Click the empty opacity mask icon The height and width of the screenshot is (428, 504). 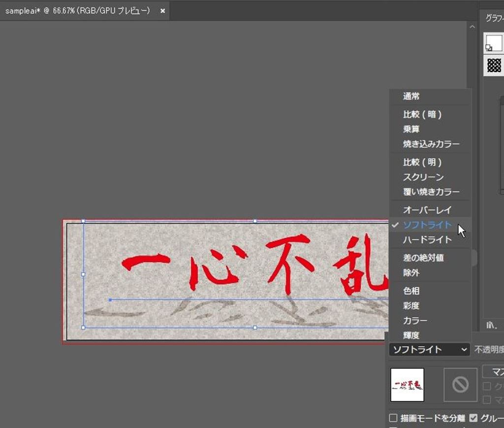[x=460, y=385]
